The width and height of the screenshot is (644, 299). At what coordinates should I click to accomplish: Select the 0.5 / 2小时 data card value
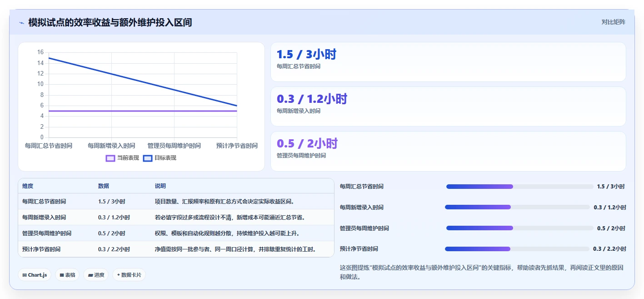click(x=307, y=144)
